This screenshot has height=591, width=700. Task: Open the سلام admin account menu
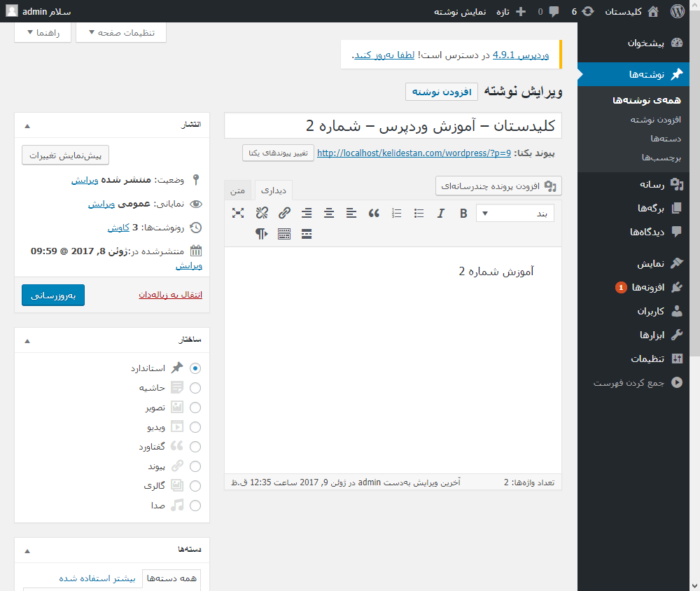[x=38, y=11]
